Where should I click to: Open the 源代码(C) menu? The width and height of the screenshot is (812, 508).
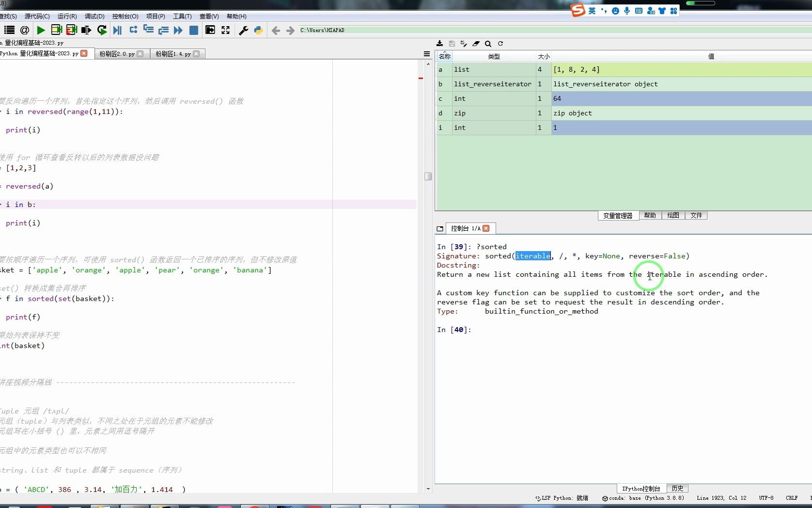click(x=37, y=16)
